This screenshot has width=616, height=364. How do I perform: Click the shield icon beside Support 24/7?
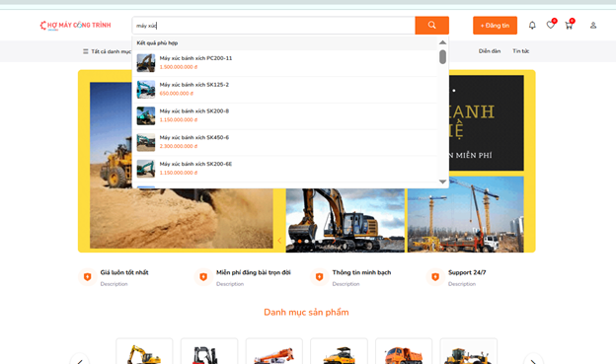click(435, 277)
